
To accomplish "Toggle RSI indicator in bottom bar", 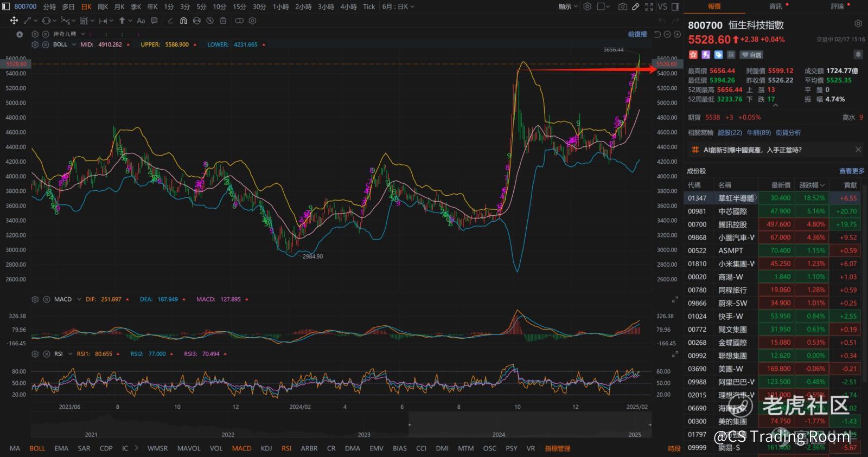I will click(286, 448).
